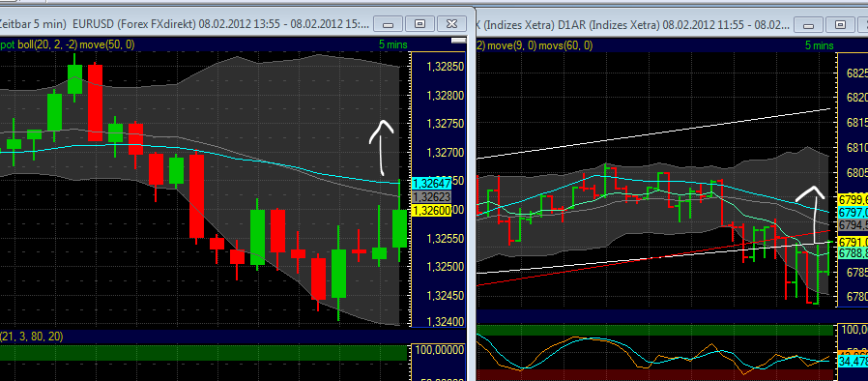This screenshot has width=868, height=381.
Task: Click the cyan 1,32647 price tag
Action: 431,183
